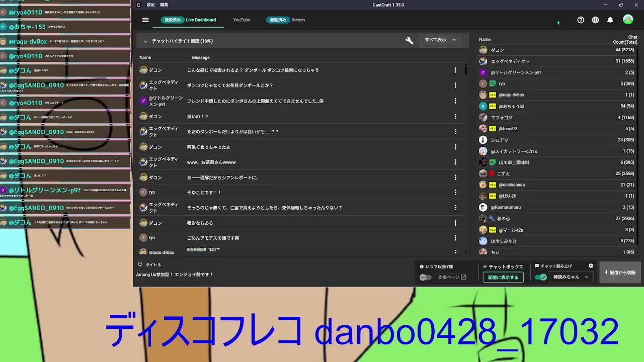Toggle the チャット読み上げ switch
The height and width of the screenshot is (362, 644).
pos(541,277)
